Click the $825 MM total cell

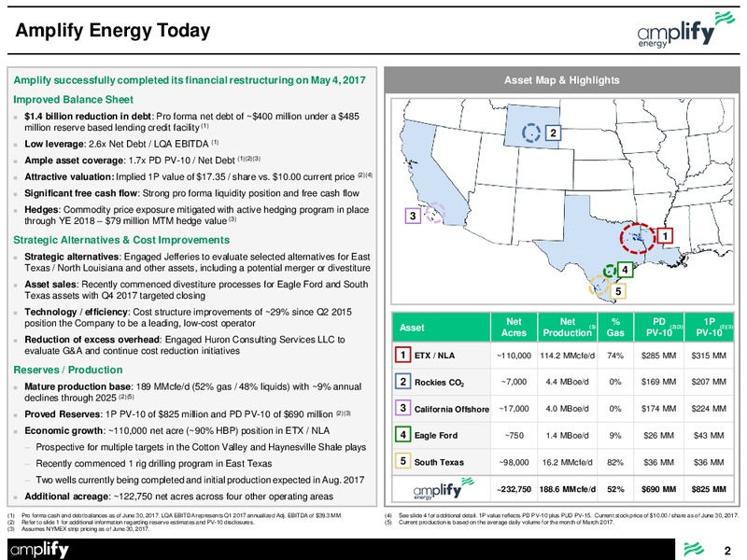pyautogui.click(x=709, y=489)
